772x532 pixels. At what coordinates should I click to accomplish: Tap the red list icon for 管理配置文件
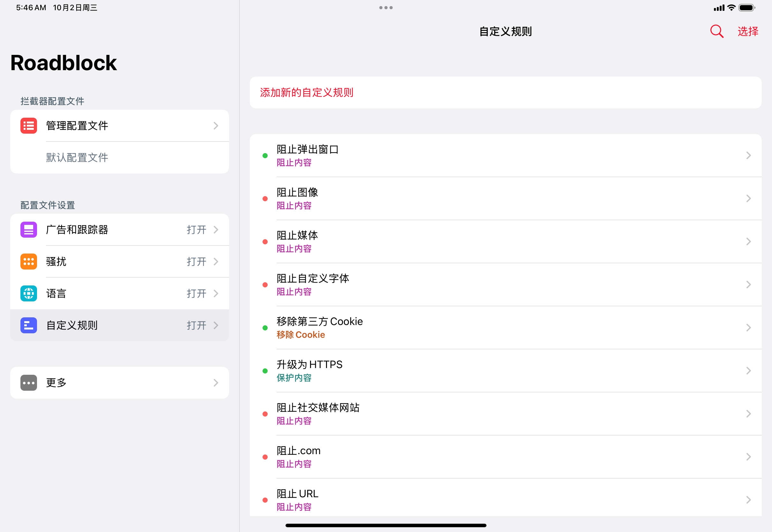pos(29,126)
